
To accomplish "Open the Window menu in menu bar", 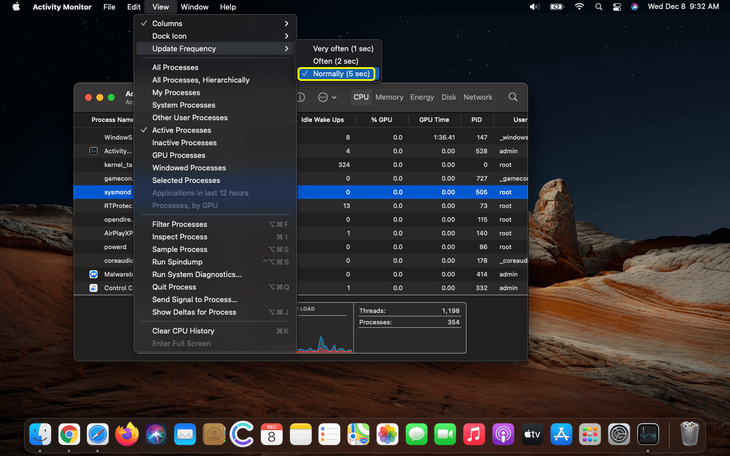I will click(x=194, y=7).
